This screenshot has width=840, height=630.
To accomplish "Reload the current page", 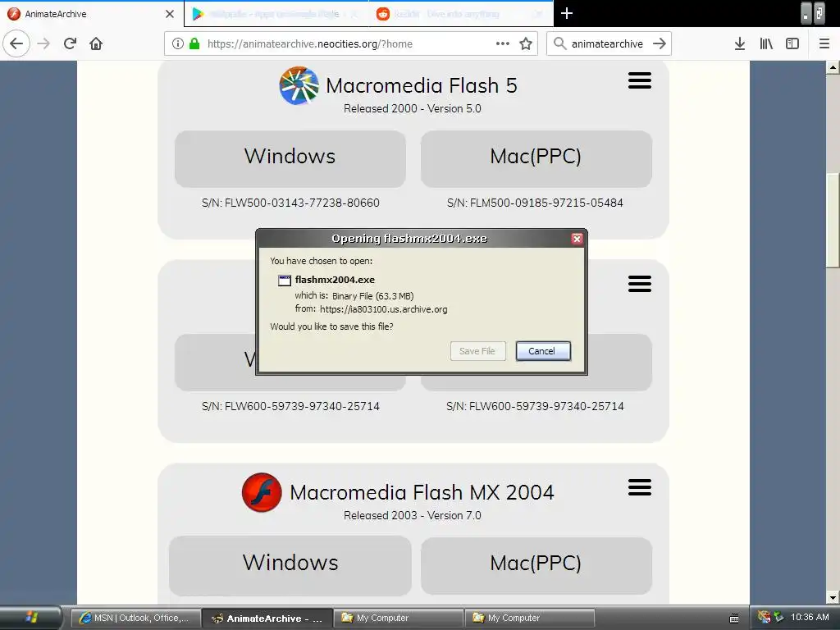I will [70, 43].
